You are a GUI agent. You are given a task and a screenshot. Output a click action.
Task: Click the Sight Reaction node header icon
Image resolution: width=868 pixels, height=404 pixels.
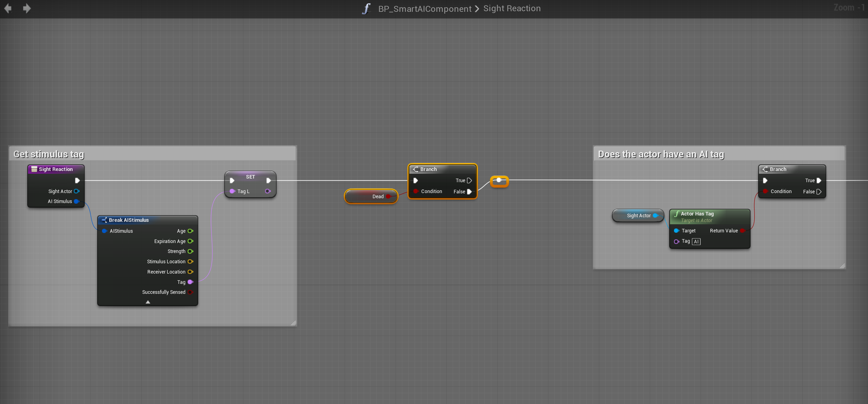point(34,169)
